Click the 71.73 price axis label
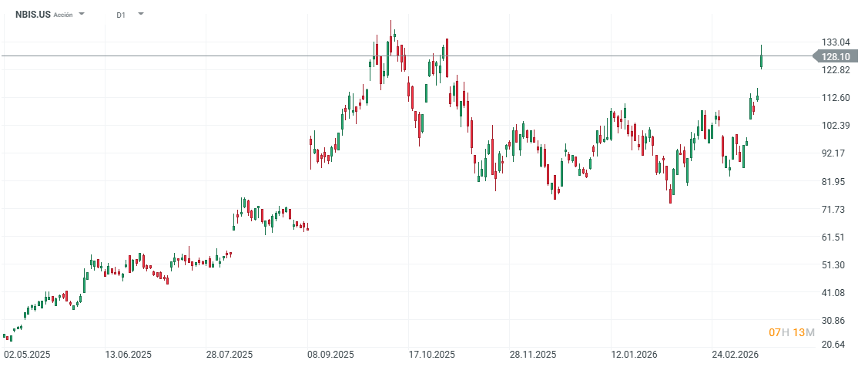 coord(836,210)
